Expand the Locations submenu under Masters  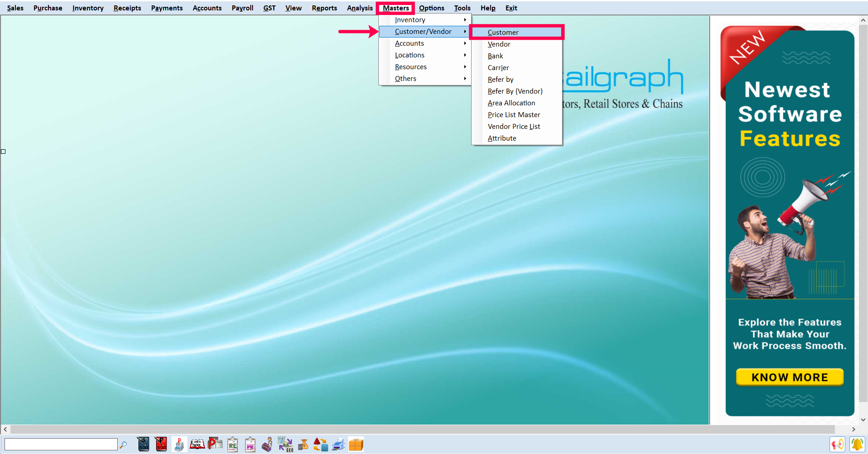pos(424,55)
